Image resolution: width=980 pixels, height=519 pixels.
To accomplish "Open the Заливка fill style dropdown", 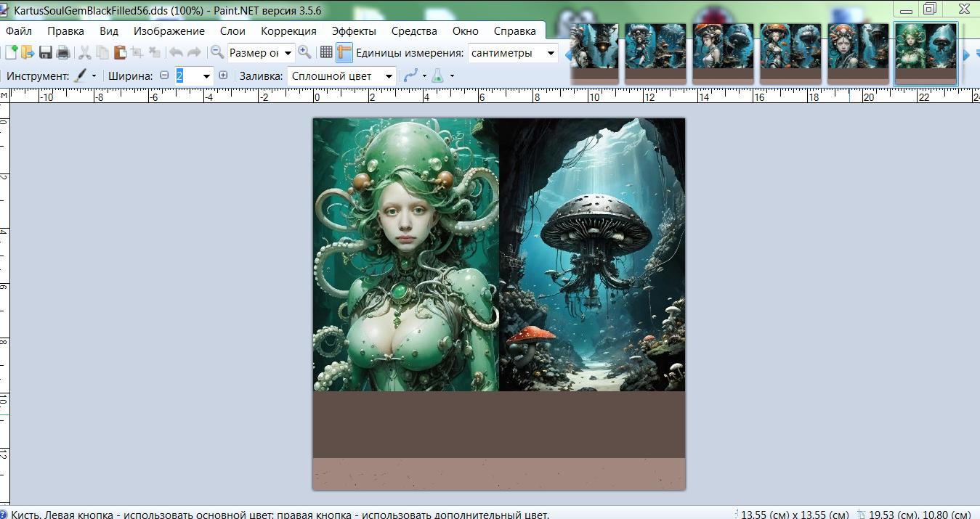I will [389, 76].
